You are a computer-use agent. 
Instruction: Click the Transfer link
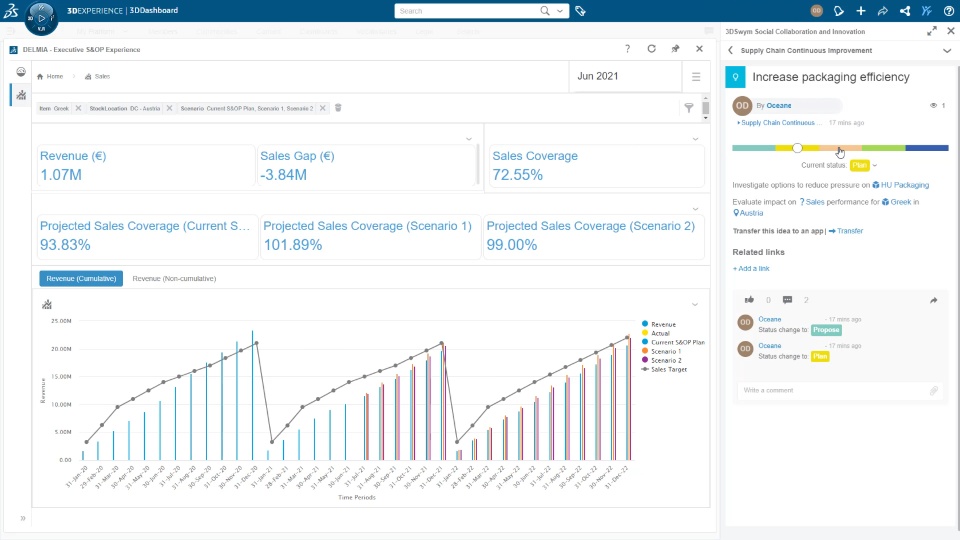pos(846,231)
